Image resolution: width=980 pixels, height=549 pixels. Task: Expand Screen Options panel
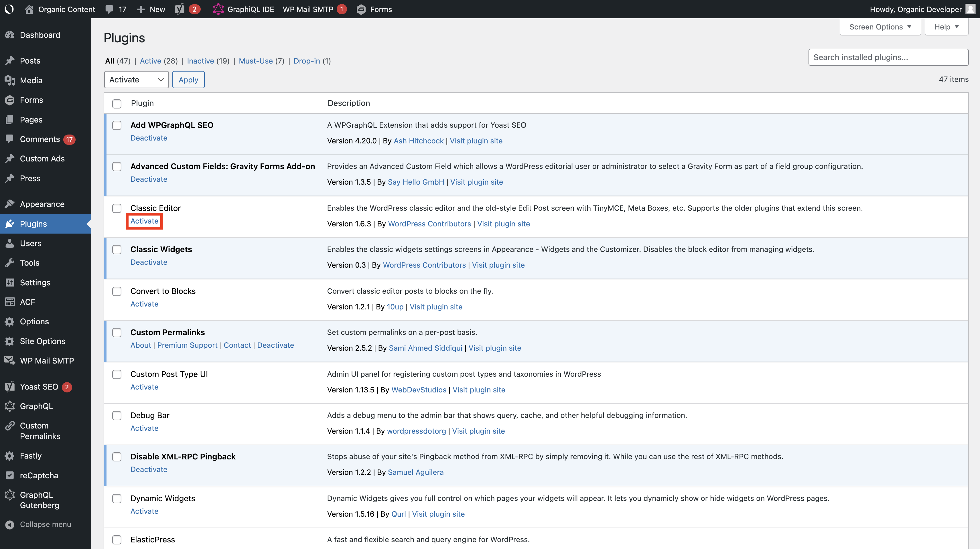(880, 27)
